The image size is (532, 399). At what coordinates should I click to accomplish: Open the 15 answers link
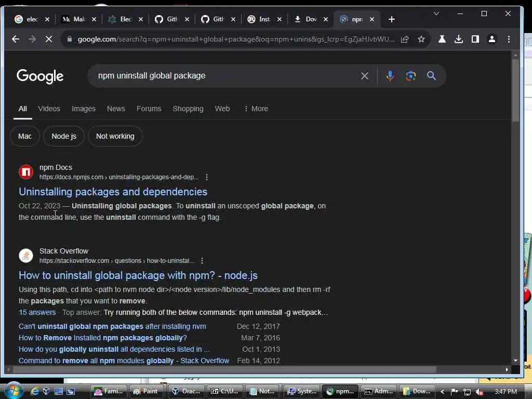click(37, 312)
